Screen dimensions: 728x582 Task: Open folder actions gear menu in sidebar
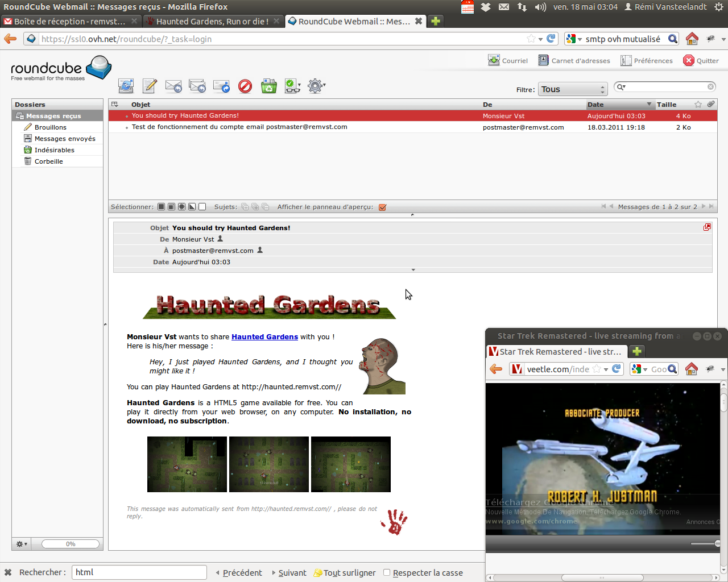(22, 544)
